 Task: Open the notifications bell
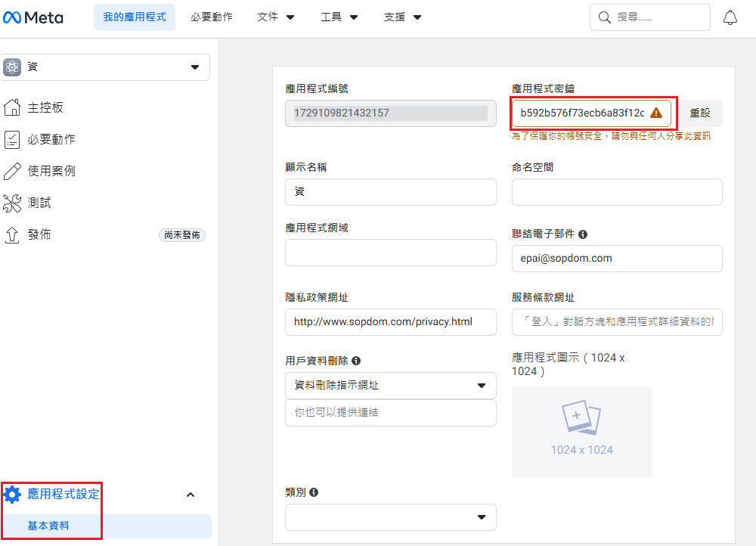click(x=730, y=17)
